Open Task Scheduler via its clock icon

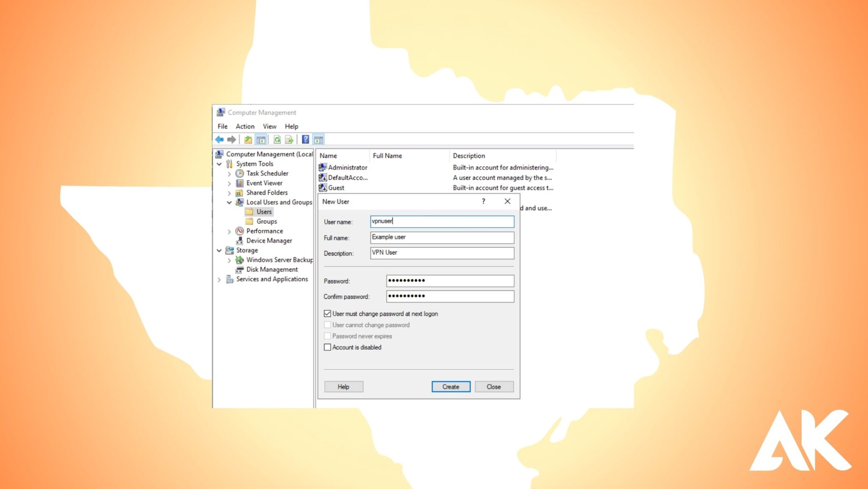[240, 173]
